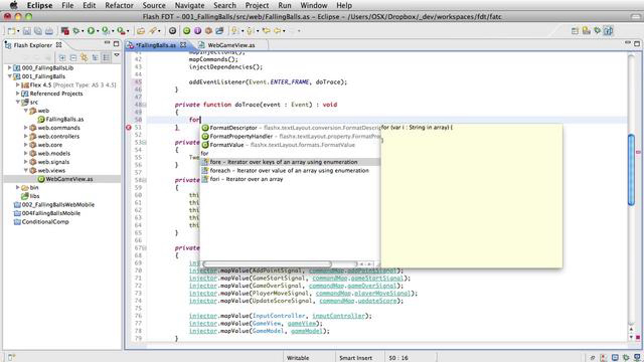Image resolution: width=644 pixels, height=362 pixels.
Task: Expand the bin folder
Action: (x=17, y=187)
